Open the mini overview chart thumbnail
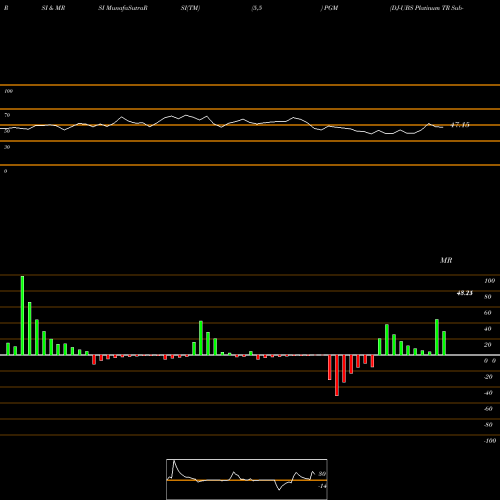This screenshot has width=500, height=500. click(x=247, y=479)
